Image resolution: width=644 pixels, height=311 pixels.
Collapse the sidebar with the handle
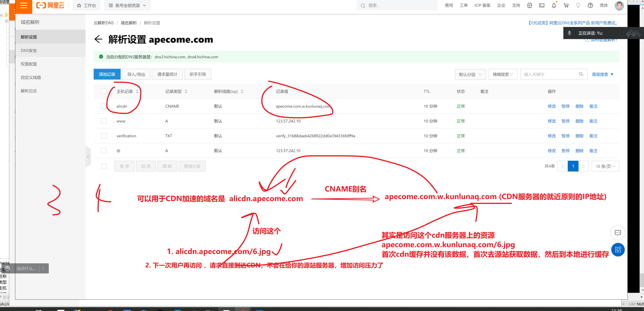88,157
